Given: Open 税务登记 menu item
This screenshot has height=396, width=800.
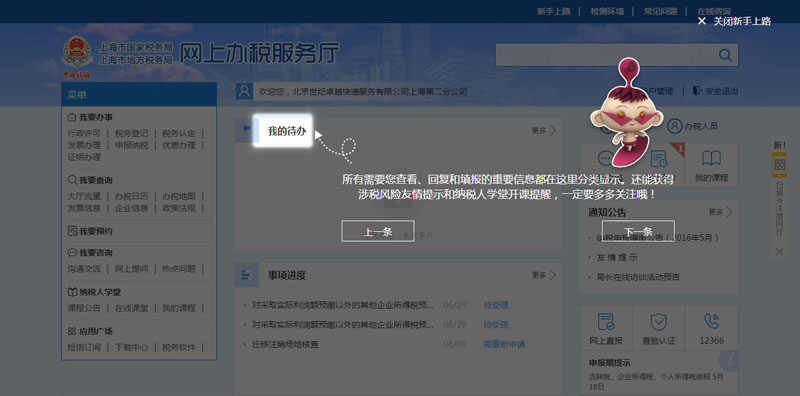Looking at the screenshot, I should (x=132, y=133).
